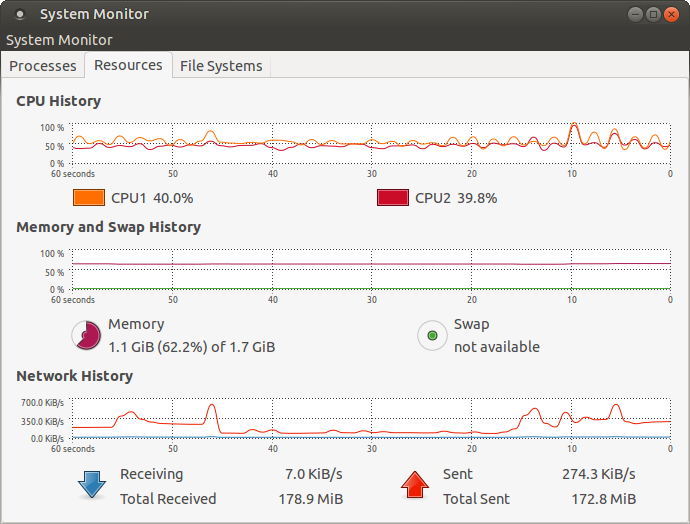This screenshot has height=524, width=690.
Task: Click the blue Receiving down-arrow icon
Action: [x=92, y=485]
